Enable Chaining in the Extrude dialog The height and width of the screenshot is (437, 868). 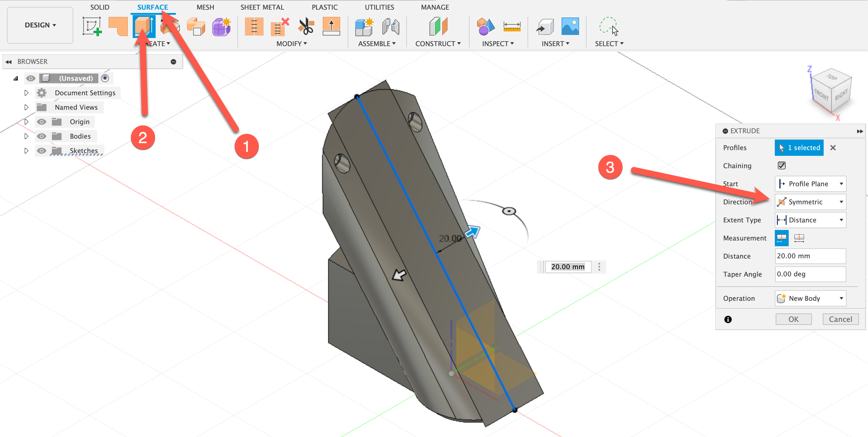[782, 165]
